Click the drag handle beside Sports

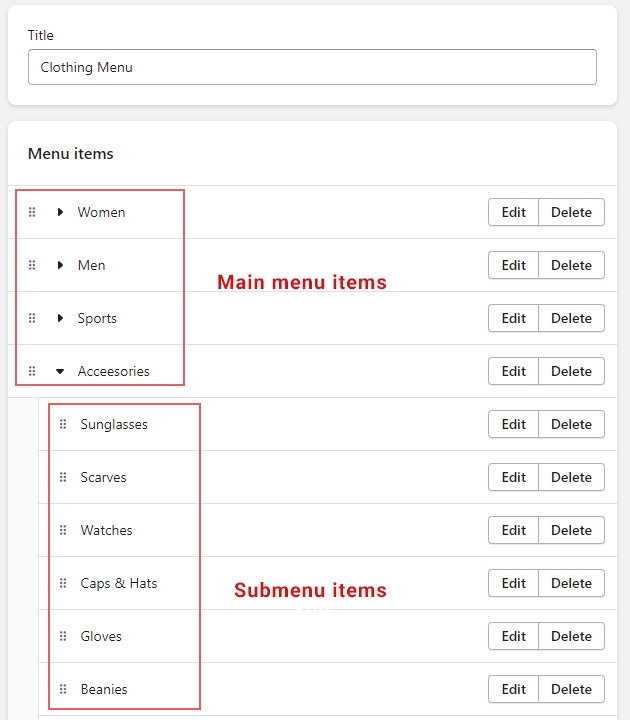click(x=32, y=318)
